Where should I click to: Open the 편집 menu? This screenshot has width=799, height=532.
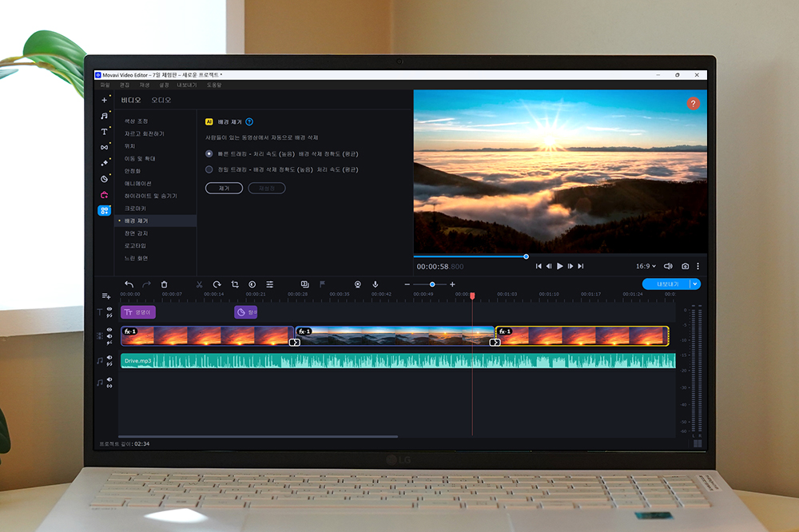click(125, 85)
